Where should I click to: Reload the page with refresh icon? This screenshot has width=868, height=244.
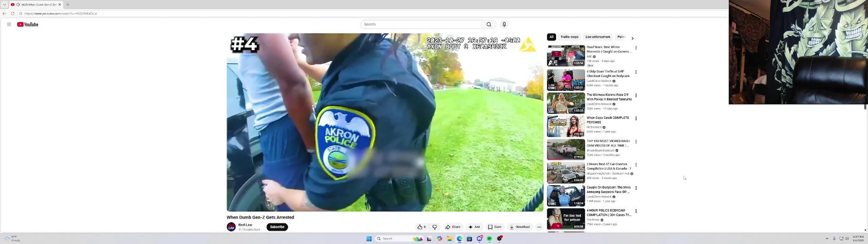[13, 14]
